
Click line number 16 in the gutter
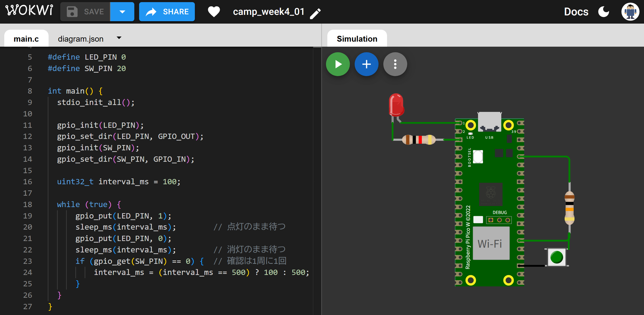(28, 182)
